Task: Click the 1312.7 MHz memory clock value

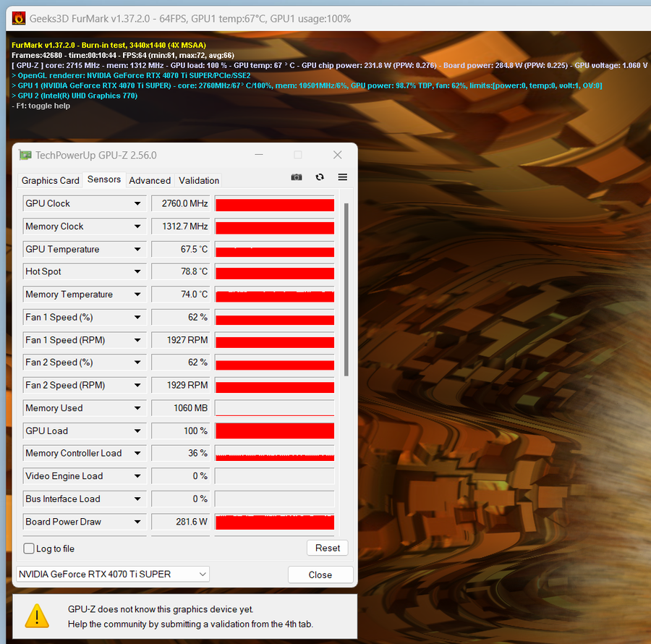Action: [x=181, y=226]
